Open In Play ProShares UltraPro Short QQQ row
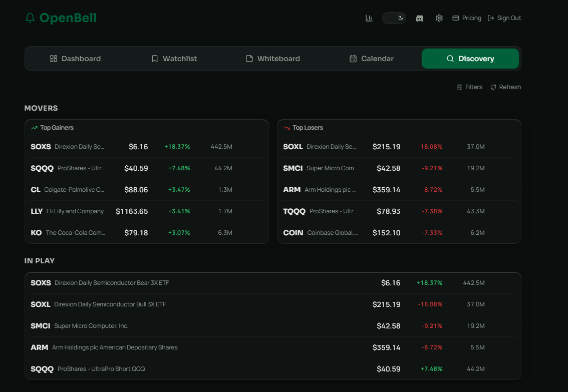The width and height of the screenshot is (568, 392). pyautogui.click(x=273, y=369)
